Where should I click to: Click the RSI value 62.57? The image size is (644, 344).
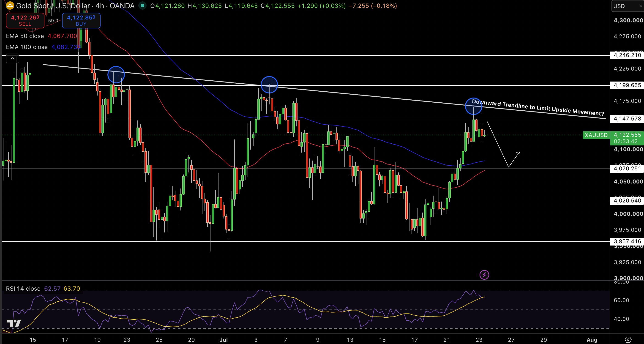tap(52, 289)
